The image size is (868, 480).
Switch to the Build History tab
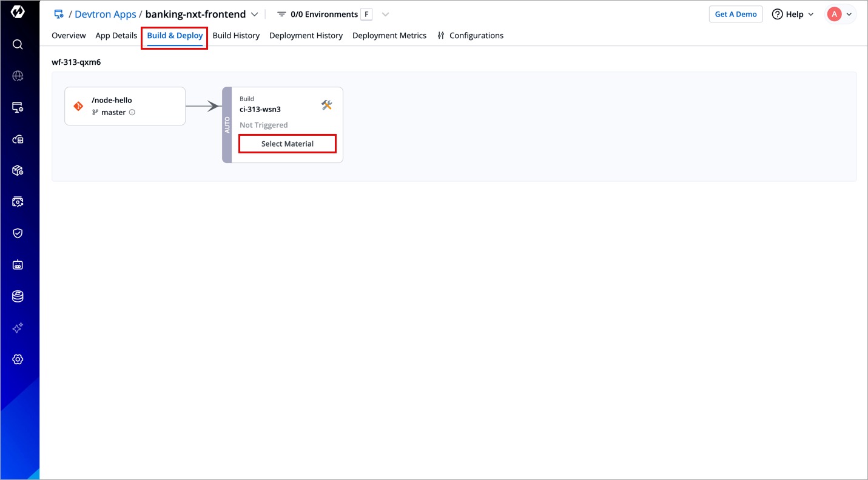click(x=236, y=36)
